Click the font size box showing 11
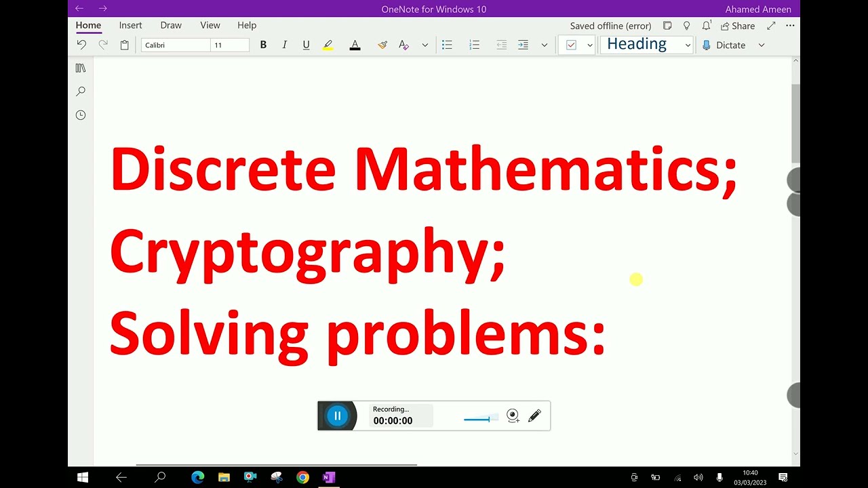868x488 pixels. pyautogui.click(x=230, y=45)
